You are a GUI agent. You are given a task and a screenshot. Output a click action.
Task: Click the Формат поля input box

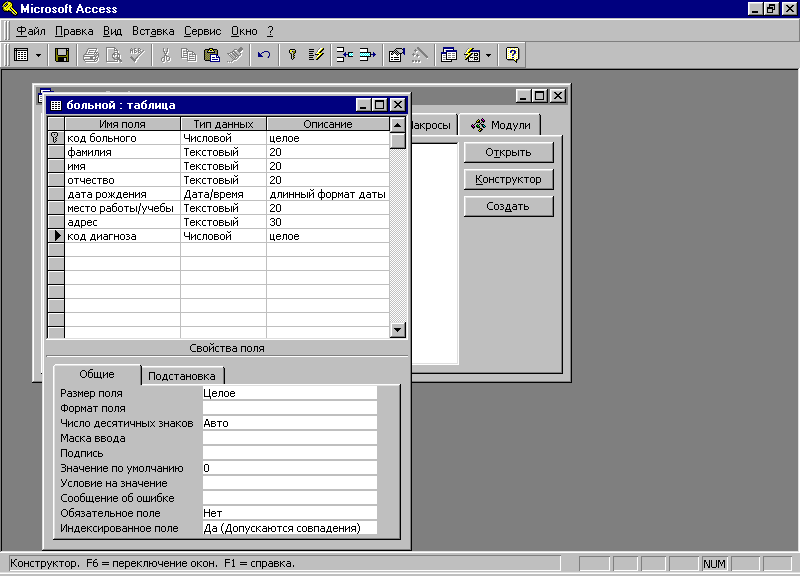click(x=289, y=408)
